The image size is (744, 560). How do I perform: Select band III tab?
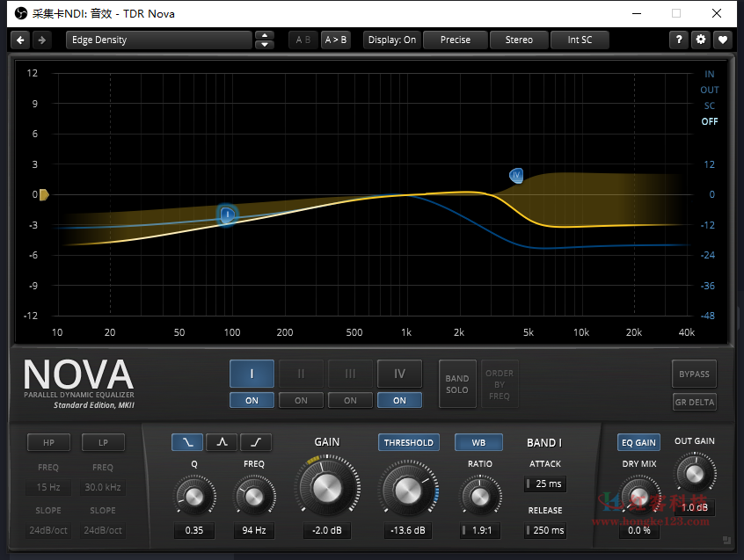[350, 374]
